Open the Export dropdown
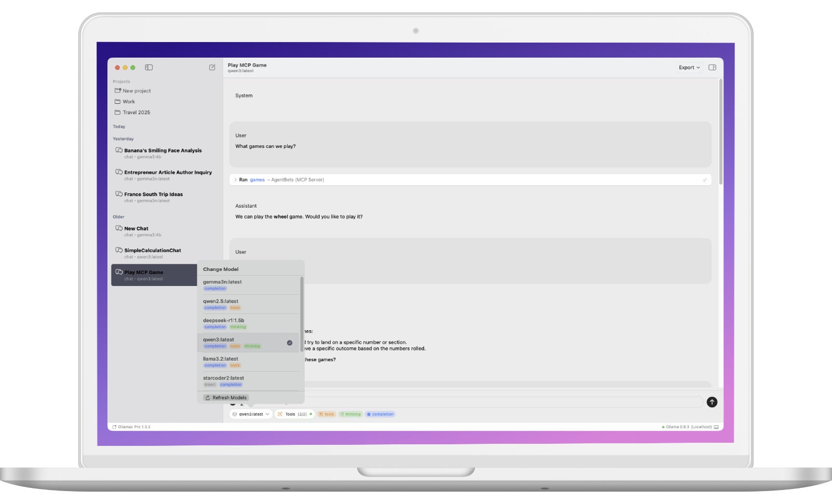832x504 pixels. tap(689, 67)
